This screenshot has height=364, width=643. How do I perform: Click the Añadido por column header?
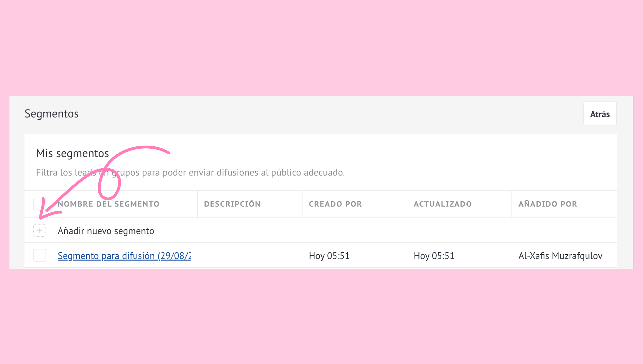[547, 204]
